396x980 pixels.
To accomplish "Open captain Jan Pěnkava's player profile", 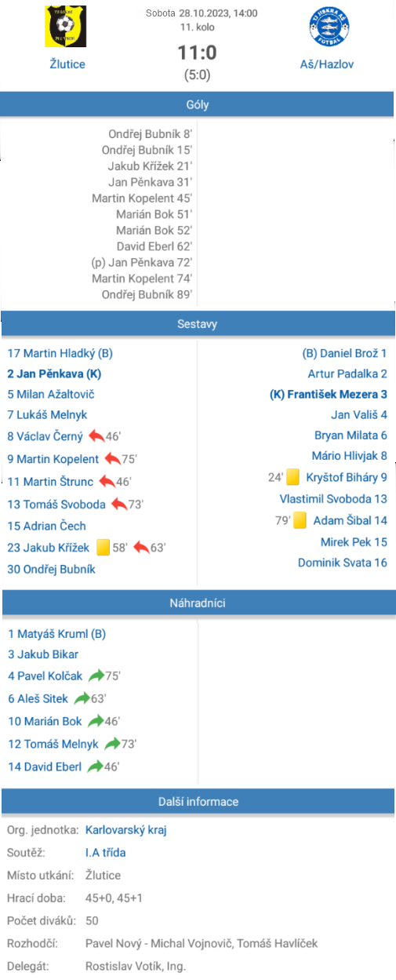I will tap(54, 373).
